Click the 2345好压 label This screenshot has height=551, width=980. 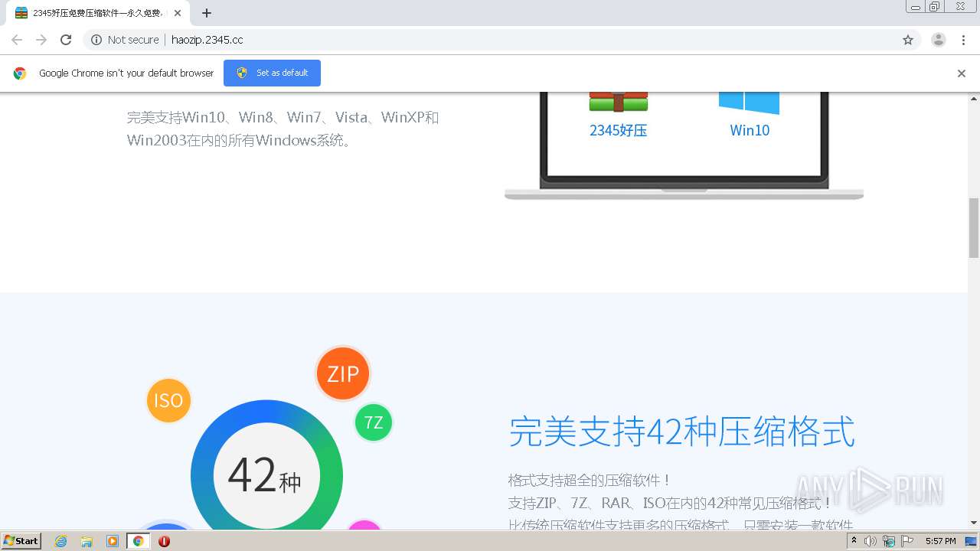click(x=619, y=130)
